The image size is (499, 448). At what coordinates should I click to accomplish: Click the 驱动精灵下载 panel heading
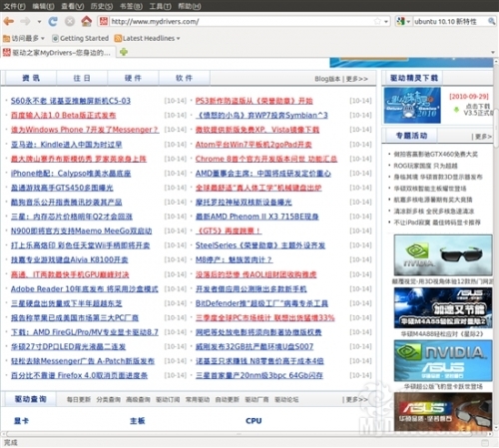coord(414,78)
